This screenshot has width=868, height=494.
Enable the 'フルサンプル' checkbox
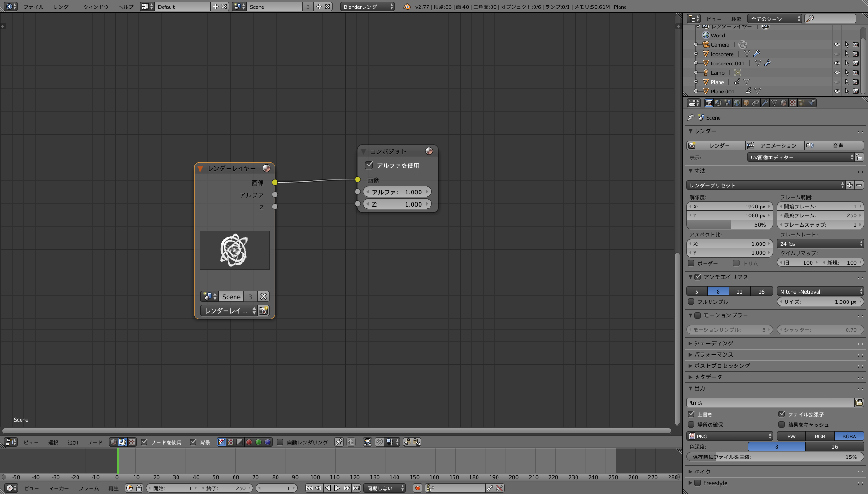691,301
